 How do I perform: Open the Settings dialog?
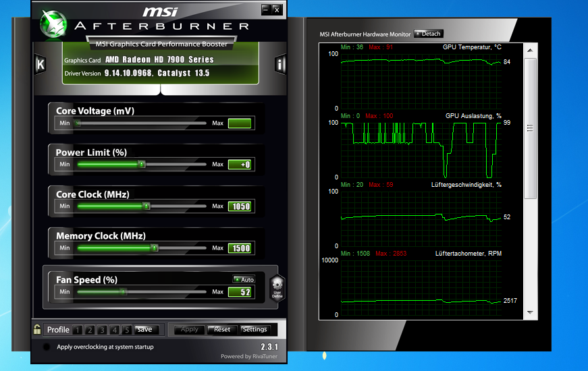[x=255, y=329]
